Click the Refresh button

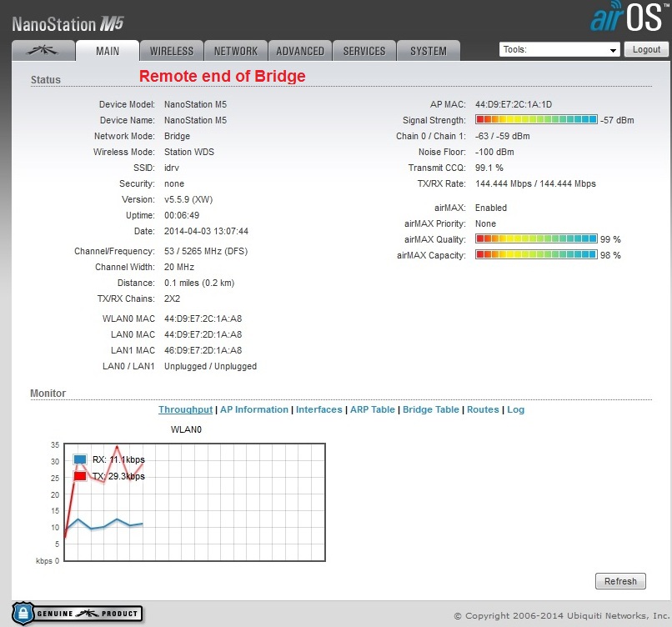(x=620, y=581)
